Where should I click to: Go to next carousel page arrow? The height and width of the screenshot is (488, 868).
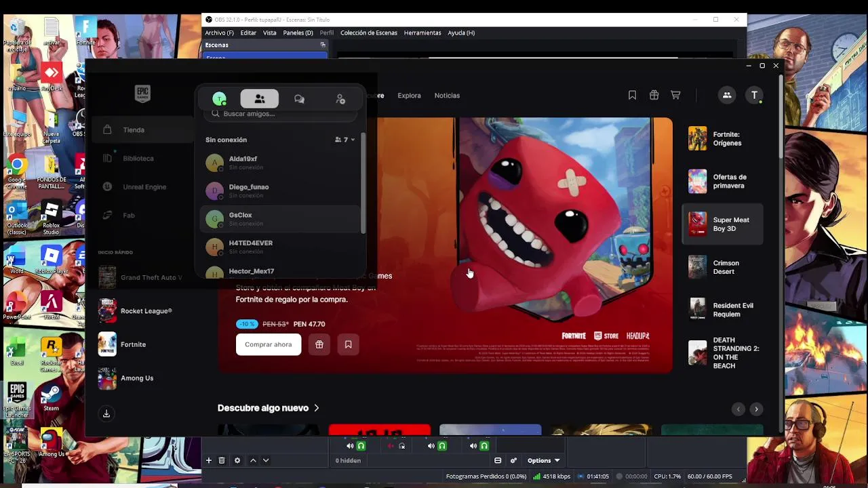click(x=756, y=409)
